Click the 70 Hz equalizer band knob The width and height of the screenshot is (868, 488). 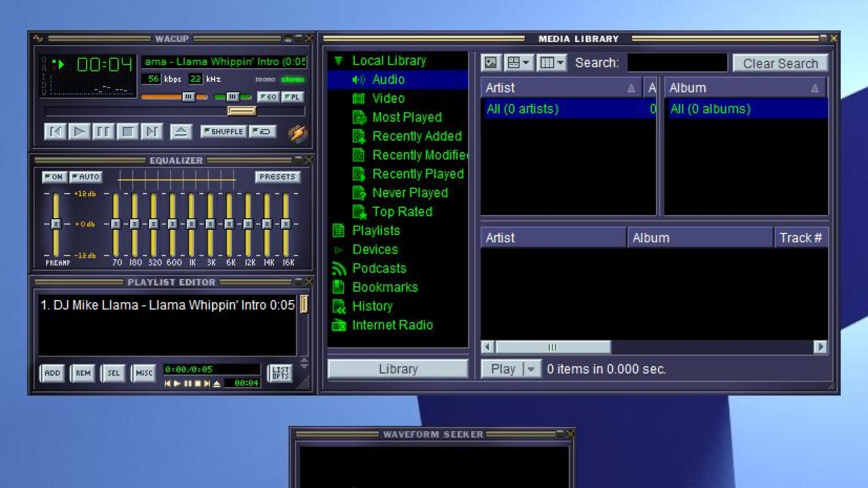point(116,224)
